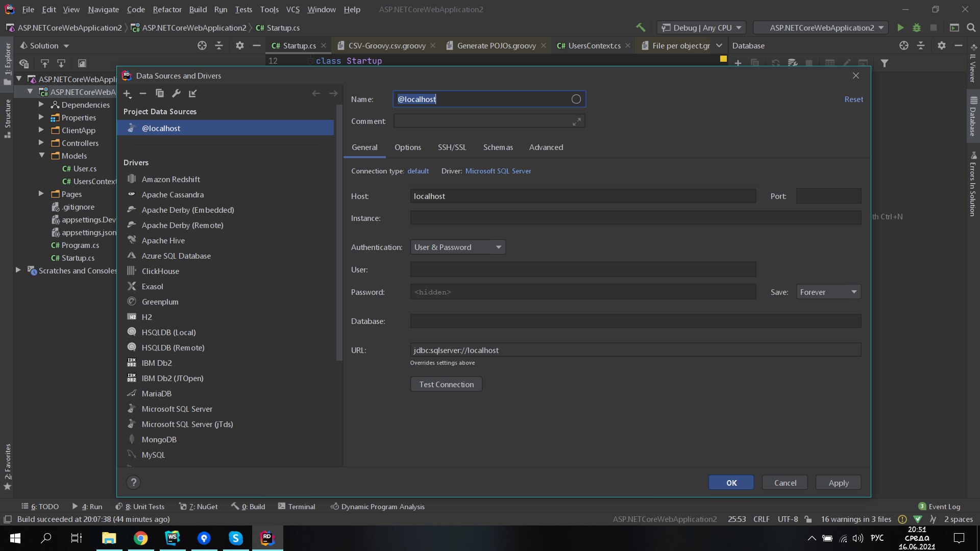Open Chrome from the taskbar
This screenshot has height=551, width=980.
pos(141,538)
